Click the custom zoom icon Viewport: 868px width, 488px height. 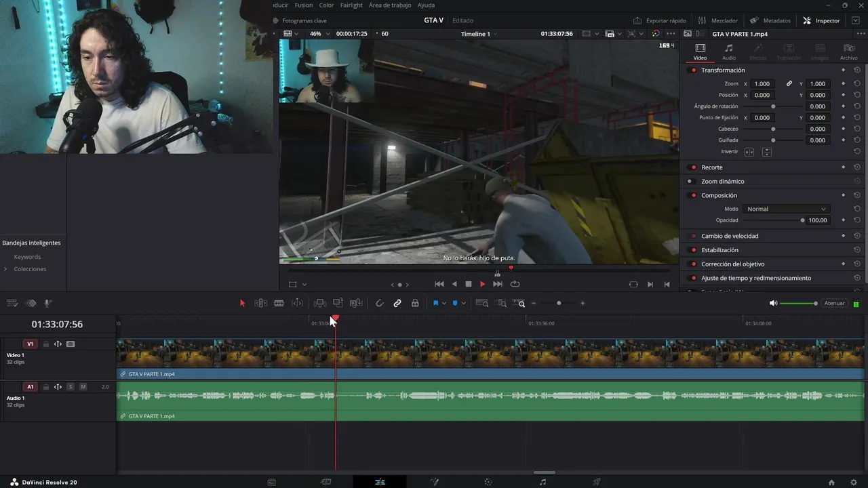pos(519,303)
